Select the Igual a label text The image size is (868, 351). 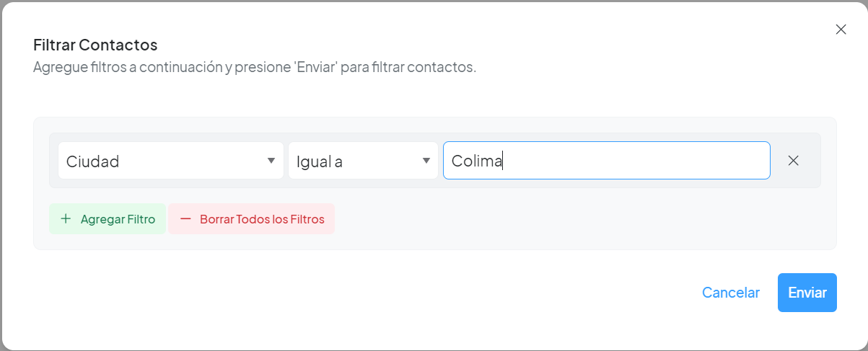click(319, 161)
